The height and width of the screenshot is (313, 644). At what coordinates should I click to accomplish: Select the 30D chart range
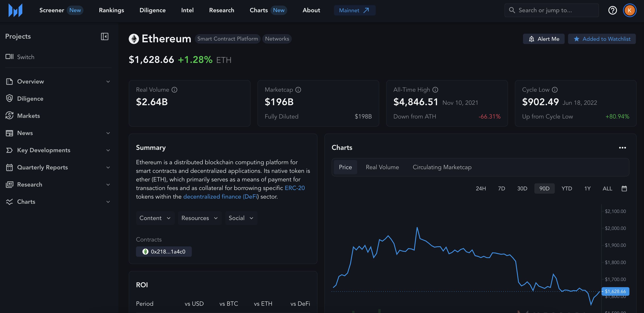pos(522,188)
